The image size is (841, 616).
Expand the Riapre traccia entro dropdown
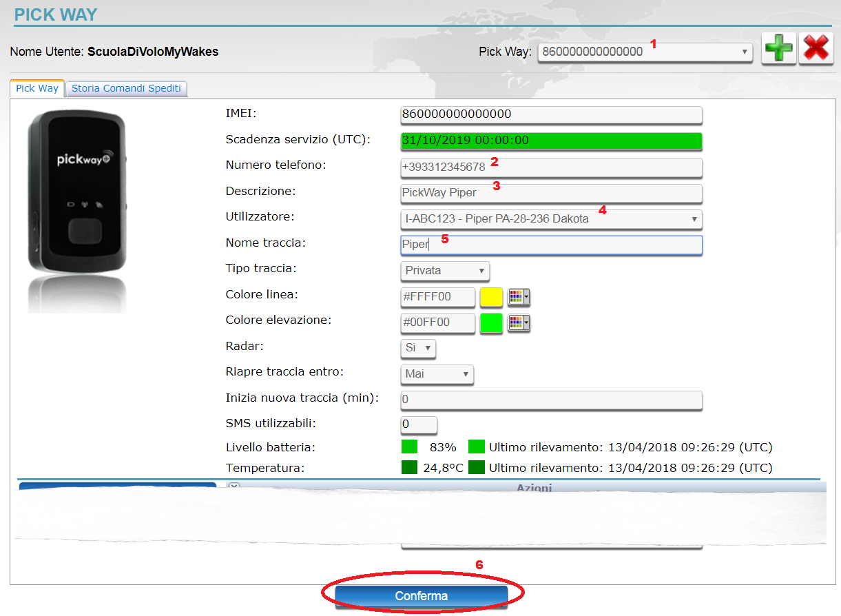pos(437,374)
